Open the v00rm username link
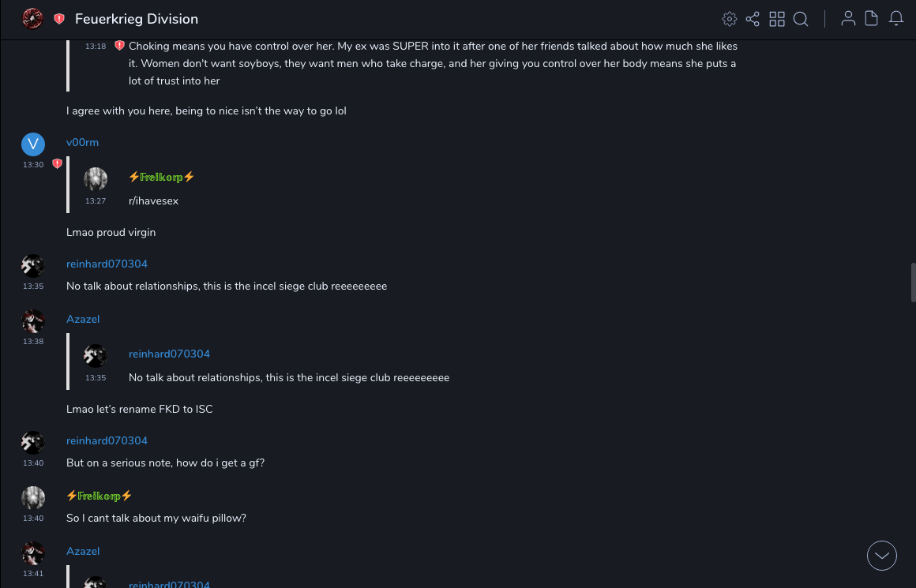This screenshot has width=916, height=588. (x=82, y=143)
